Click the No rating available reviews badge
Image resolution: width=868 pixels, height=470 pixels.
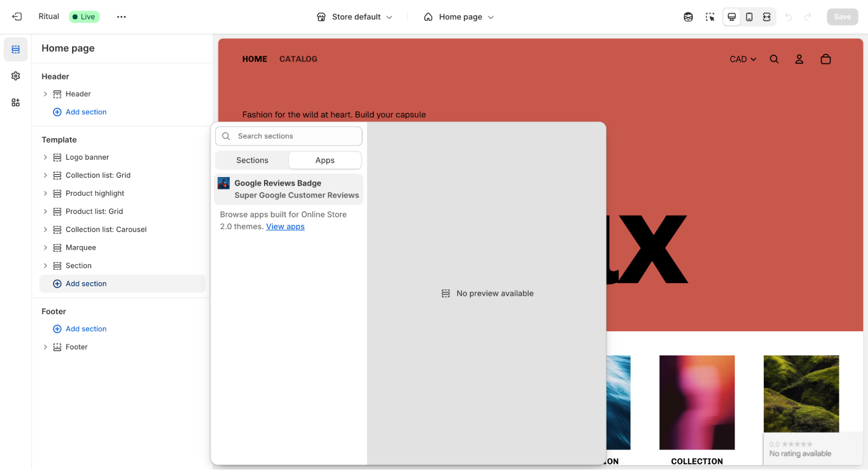[812, 449]
